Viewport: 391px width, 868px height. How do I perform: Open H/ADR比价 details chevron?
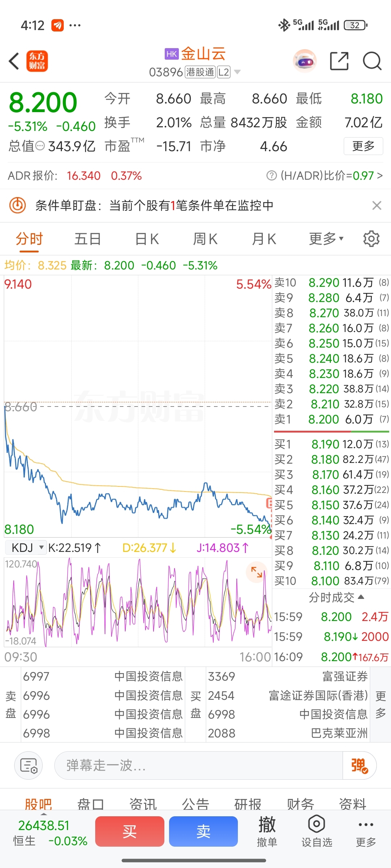379,176
